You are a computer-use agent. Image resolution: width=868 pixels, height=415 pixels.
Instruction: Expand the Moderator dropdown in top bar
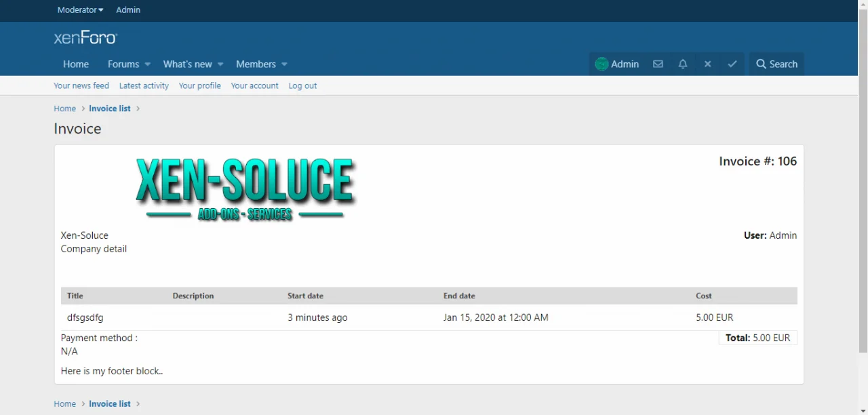click(x=80, y=10)
